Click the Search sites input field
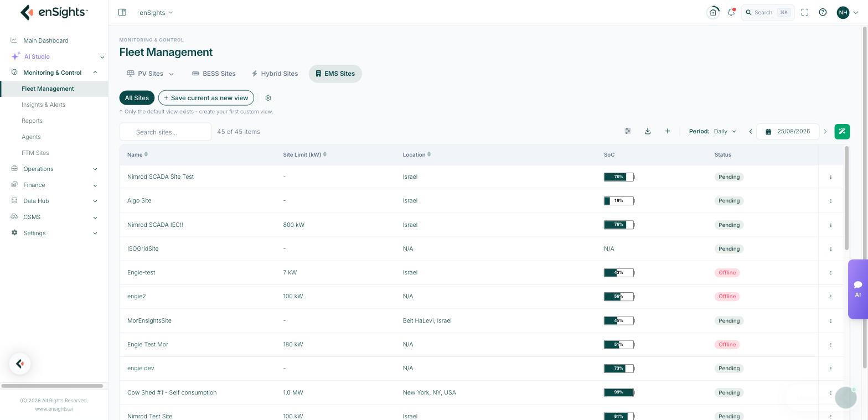The image size is (868, 420). (166, 132)
